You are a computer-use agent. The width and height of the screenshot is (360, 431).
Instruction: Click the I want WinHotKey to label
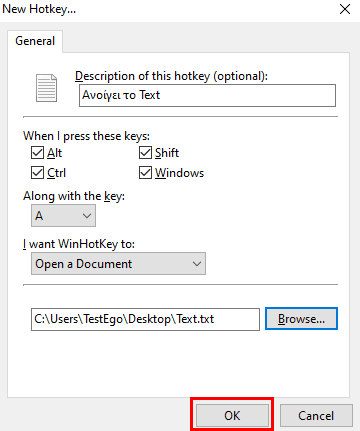[x=79, y=244]
